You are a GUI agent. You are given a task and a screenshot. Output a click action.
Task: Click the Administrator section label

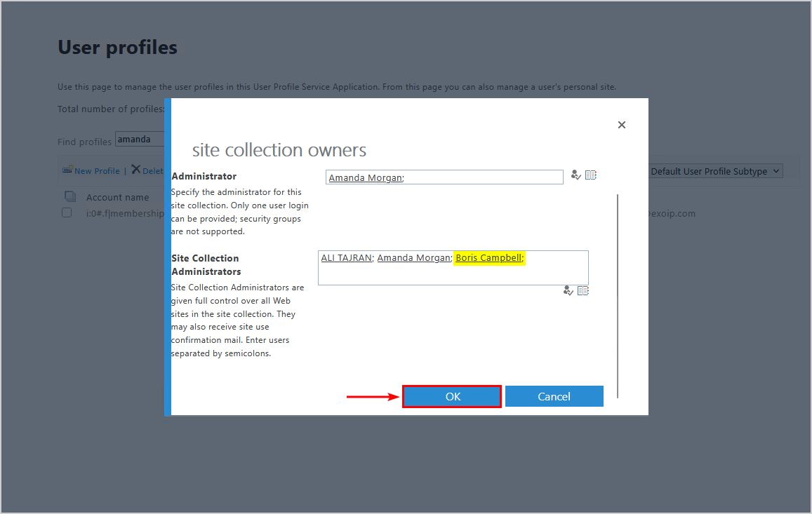[204, 176]
